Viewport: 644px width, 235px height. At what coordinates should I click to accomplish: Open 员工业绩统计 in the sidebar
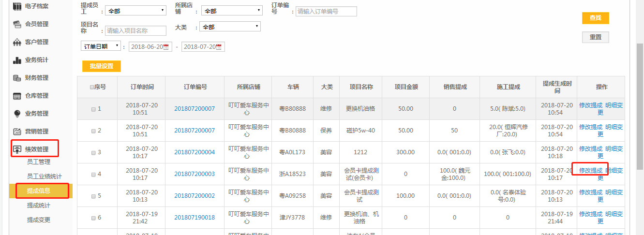45,176
